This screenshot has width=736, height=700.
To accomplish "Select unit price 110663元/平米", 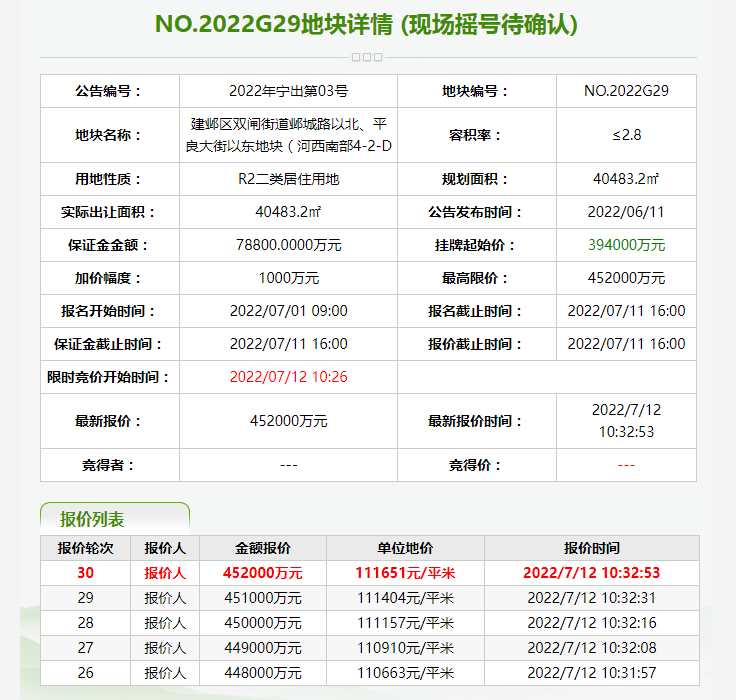I will 406,672.
